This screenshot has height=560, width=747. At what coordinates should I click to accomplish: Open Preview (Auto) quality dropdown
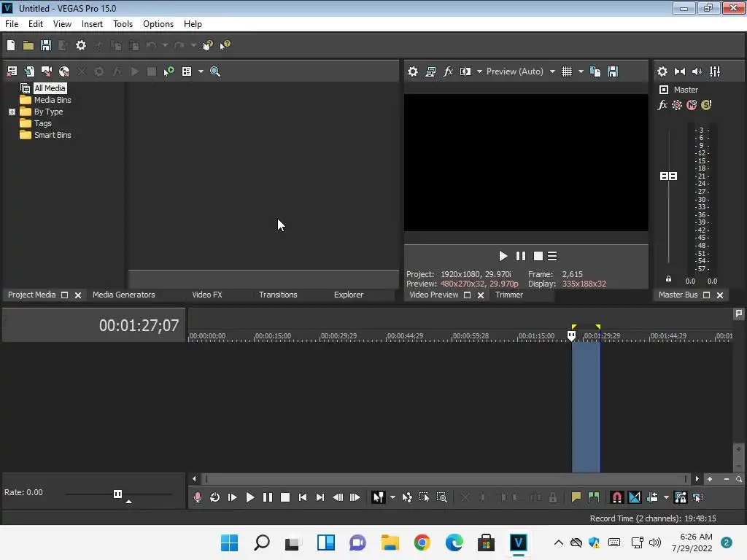coord(552,71)
